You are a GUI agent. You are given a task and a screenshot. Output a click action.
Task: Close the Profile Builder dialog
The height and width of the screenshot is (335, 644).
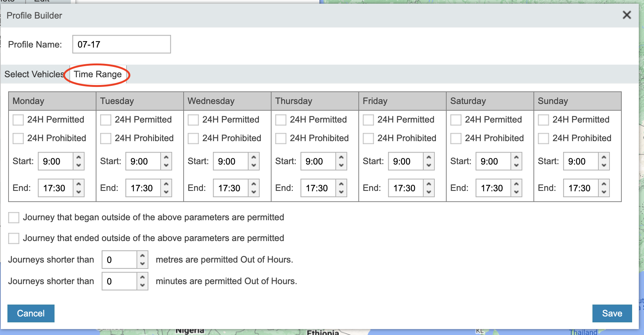pyautogui.click(x=627, y=15)
